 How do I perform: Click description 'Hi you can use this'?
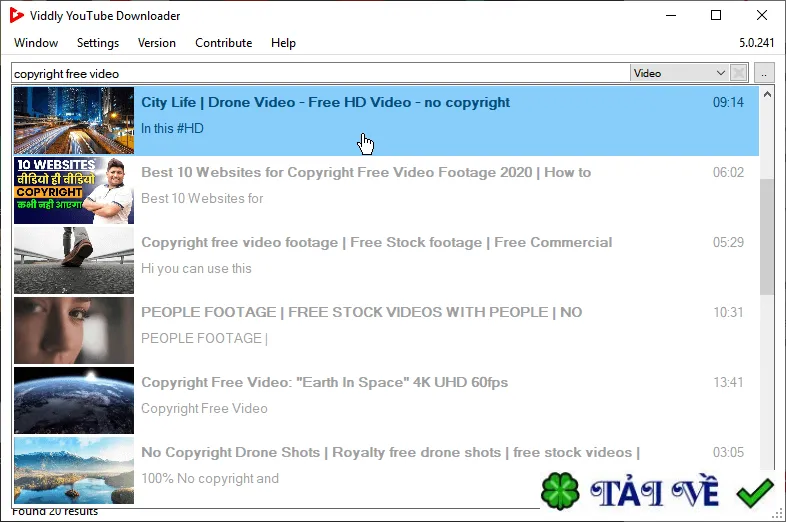[196, 269]
